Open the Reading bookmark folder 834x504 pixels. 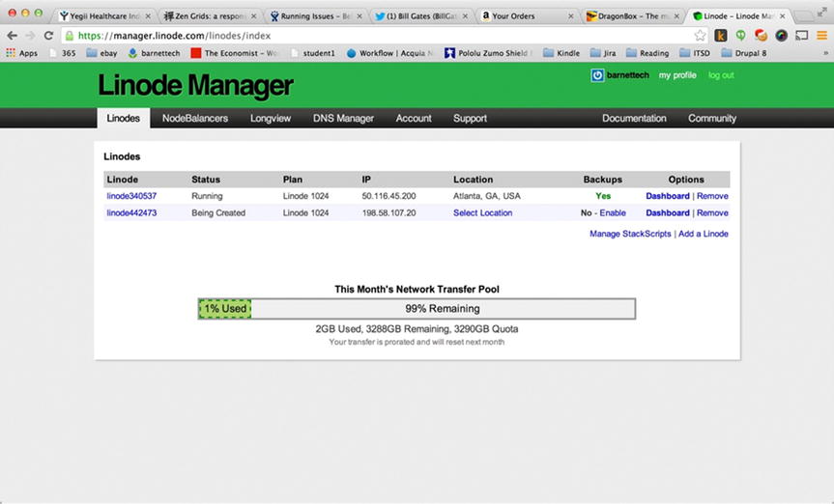(x=647, y=53)
